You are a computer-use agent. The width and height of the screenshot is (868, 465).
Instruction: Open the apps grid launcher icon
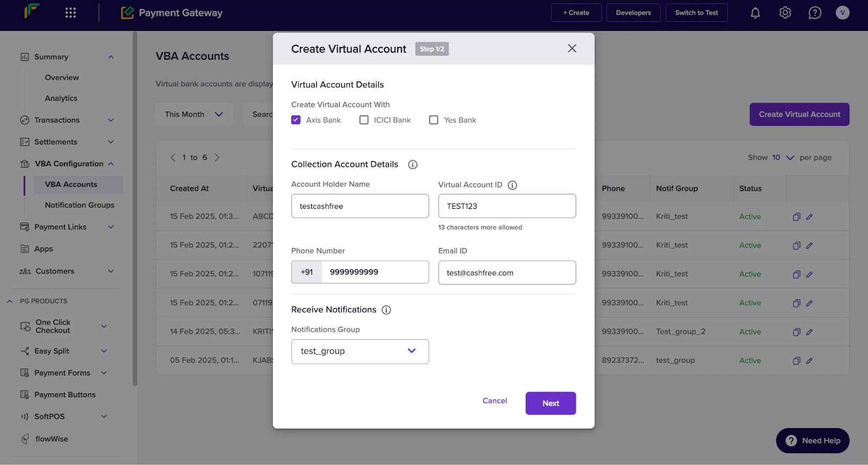[x=71, y=12]
